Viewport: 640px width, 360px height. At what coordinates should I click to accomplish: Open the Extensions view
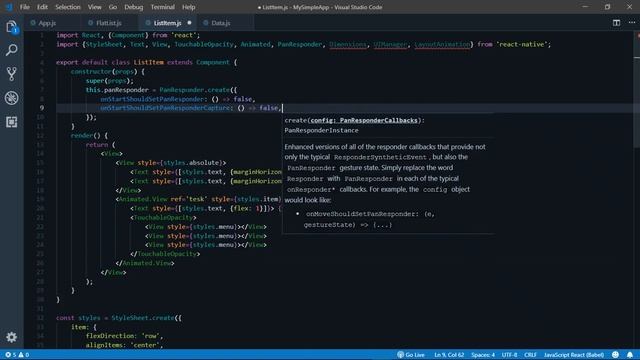click(11, 122)
